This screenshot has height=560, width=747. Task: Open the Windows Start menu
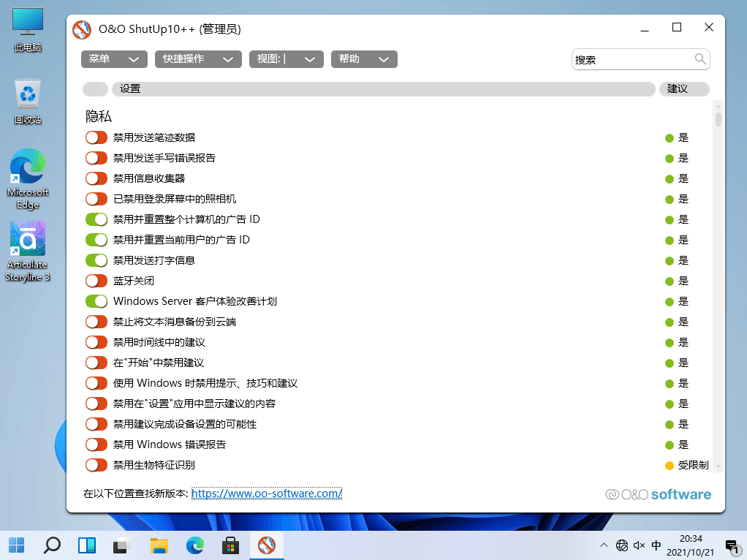coord(17,545)
